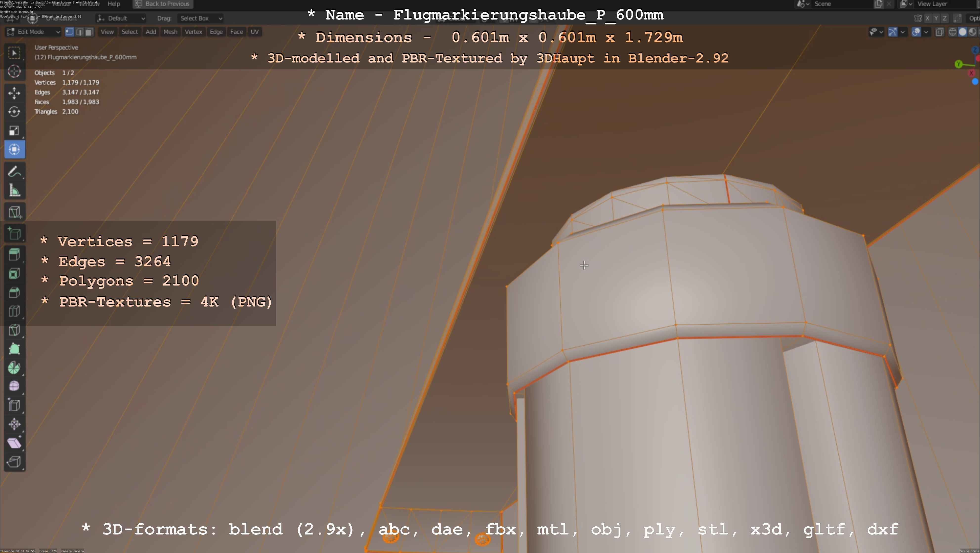The image size is (980, 553).
Task: Expand the gizmo options dropdown
Action: pos(902,32)
